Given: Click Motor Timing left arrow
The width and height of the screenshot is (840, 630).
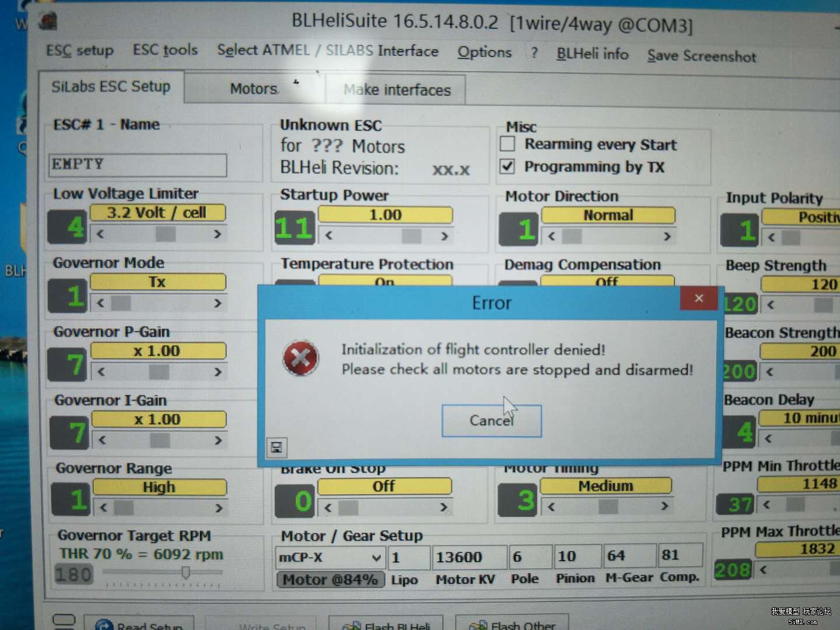Looking at the screenshot, I should [551, 506].
